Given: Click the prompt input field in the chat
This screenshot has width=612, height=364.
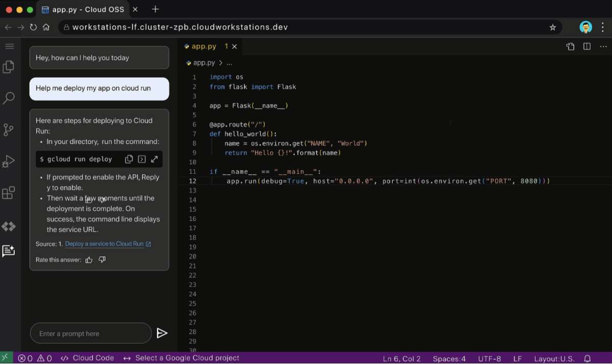Looking at the screenshot, I should pos(91,333).
